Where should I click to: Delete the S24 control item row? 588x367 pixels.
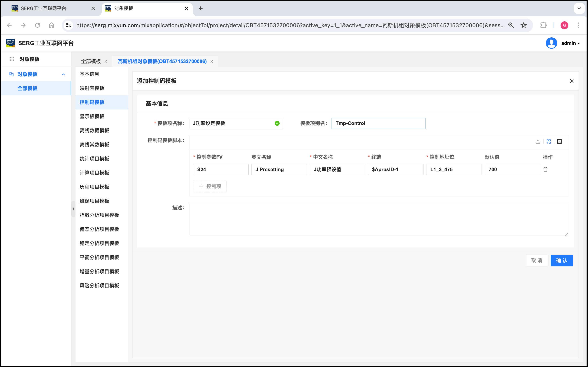tap(545, 169)
